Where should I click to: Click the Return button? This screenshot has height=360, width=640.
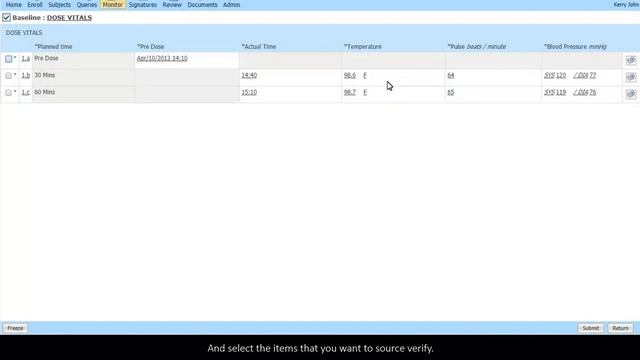pos(620,328)
